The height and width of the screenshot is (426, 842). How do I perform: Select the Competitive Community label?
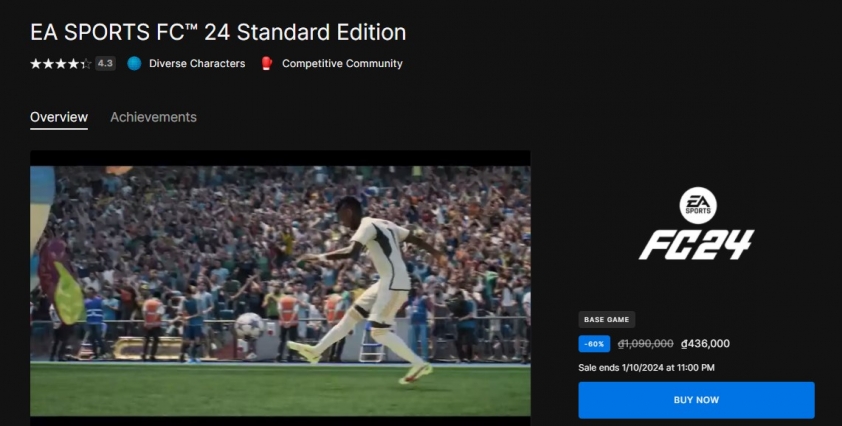pos(342,63)
